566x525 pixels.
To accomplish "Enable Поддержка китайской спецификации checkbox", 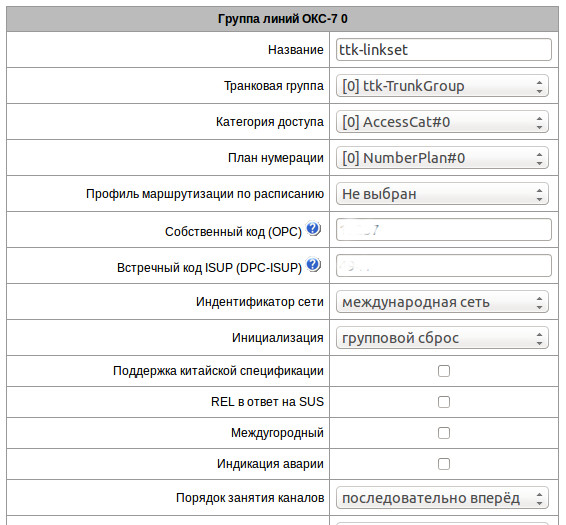I will click(x=444, y=371).
